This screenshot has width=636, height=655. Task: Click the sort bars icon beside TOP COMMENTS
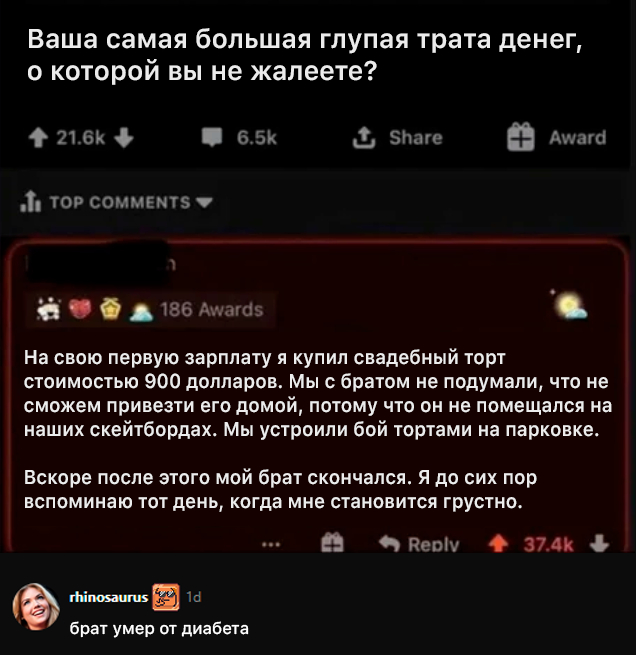click(30, 201)
